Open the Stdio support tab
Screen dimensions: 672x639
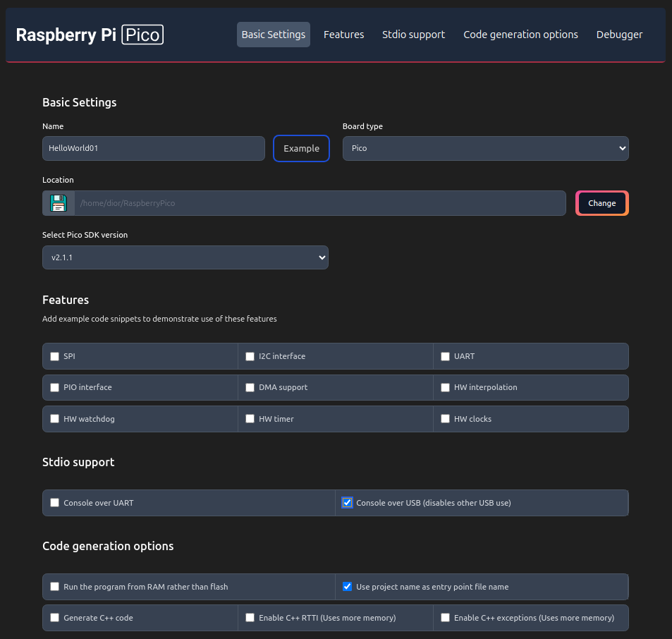(x=413, y=35)
